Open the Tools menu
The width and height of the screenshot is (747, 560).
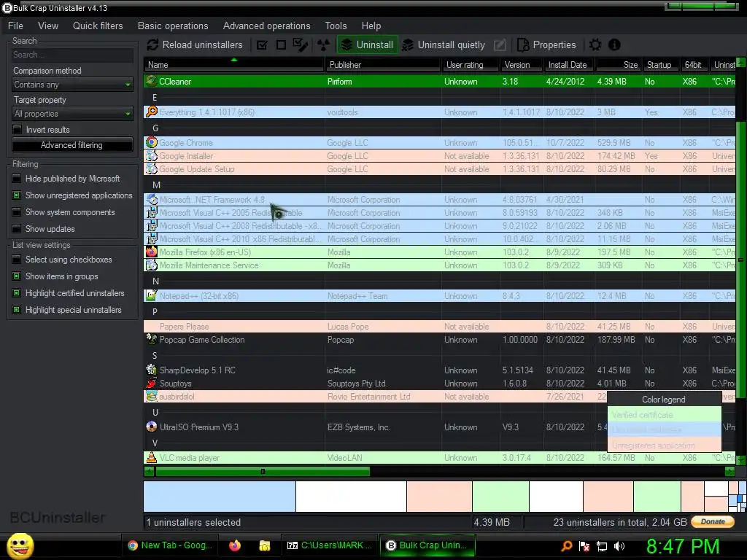[x=336, y=26]
